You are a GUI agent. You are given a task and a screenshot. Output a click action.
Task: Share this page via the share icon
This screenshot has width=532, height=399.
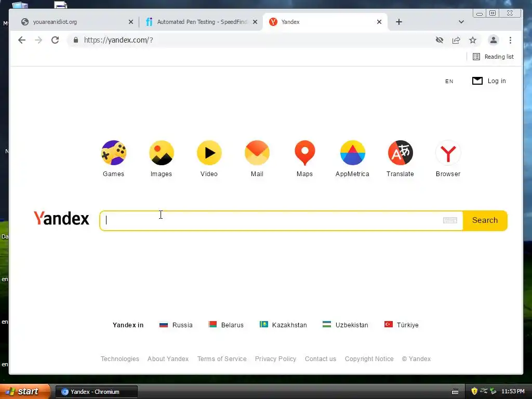456,40
